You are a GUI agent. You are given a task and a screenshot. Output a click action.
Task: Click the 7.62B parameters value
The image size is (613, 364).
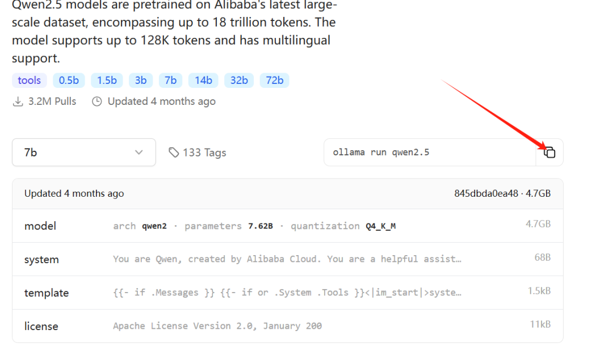click(261, 226)
